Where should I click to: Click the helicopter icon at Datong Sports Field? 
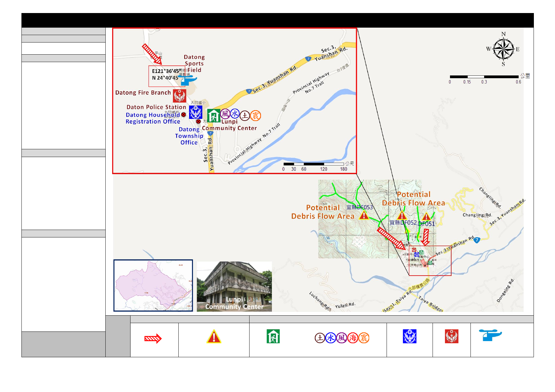pos(189,81)
